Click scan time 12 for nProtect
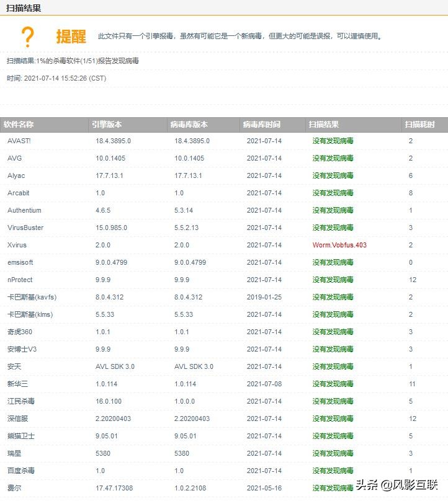This screenshot has width=448, height=501. point(413,280)
